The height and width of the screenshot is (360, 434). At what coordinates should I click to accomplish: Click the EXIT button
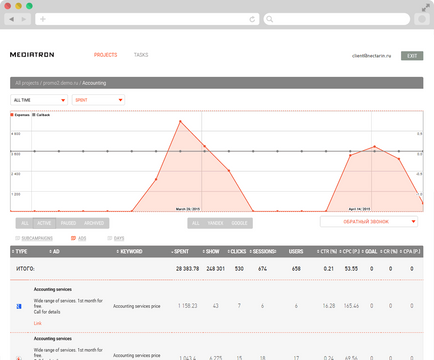(412, 56)
